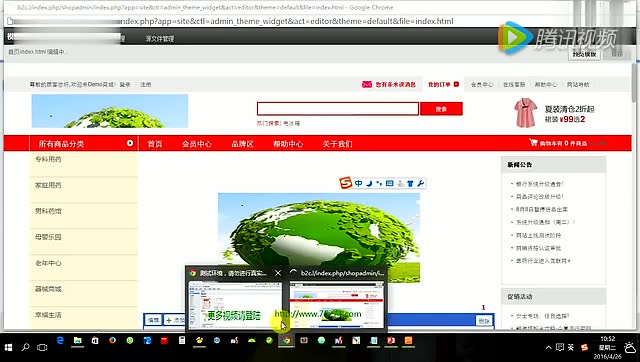Select the b2c shopadmin preview thumbnail
The image size is (640, 362).
coord(337,304)
